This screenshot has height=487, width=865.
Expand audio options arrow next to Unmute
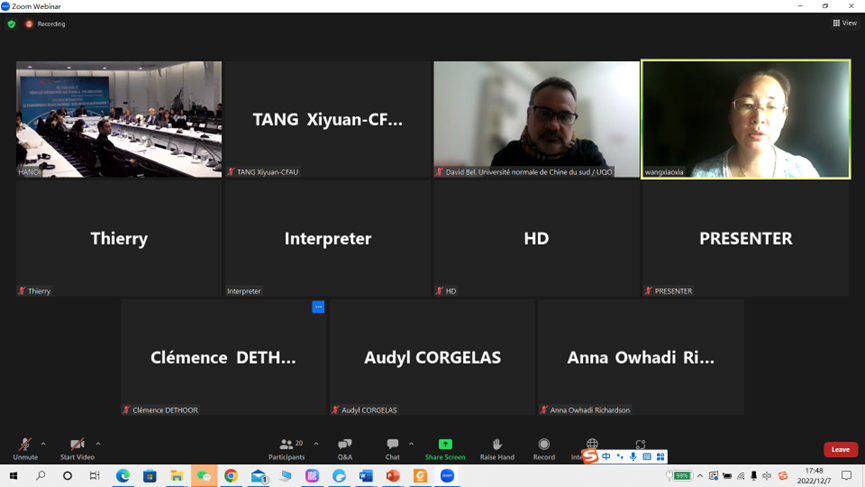pos(43,444)
